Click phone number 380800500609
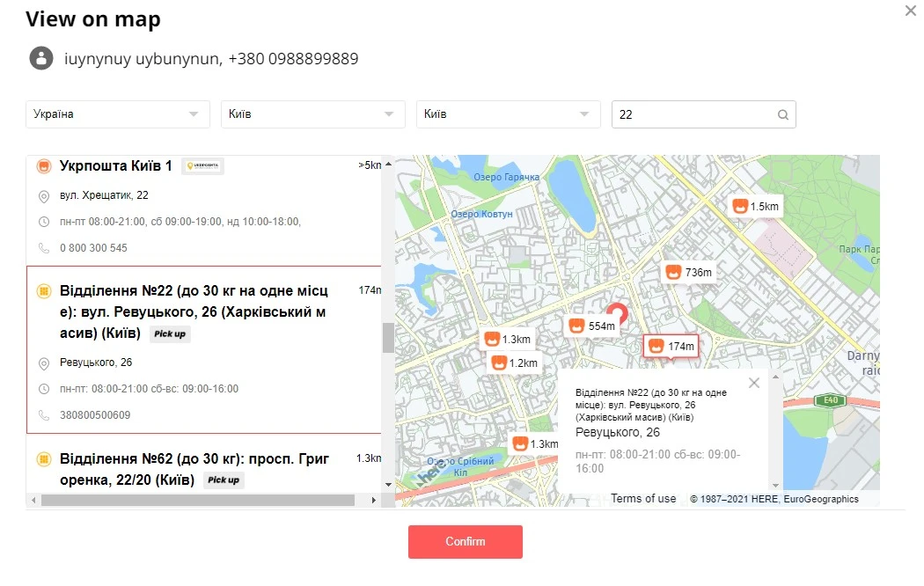The width and height of the screenshot is (924, 586). [95, 415]
